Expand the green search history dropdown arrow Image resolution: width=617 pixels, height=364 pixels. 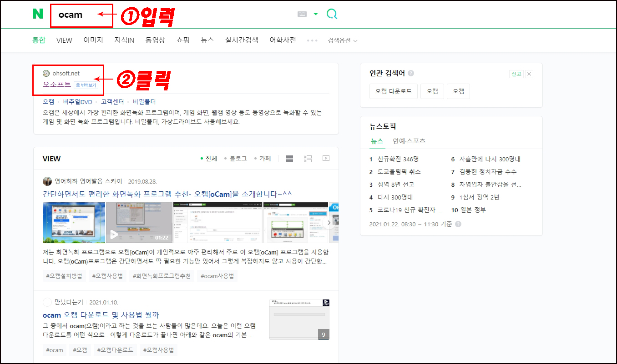tap(316, 14)
